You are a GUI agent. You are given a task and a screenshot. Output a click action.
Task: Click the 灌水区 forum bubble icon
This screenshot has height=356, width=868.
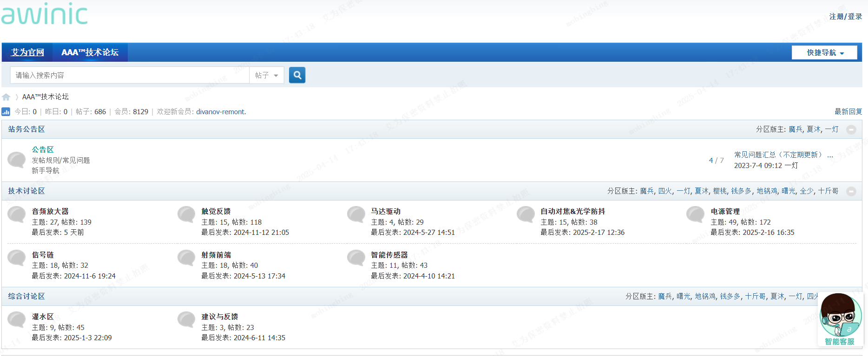(17, 320)
